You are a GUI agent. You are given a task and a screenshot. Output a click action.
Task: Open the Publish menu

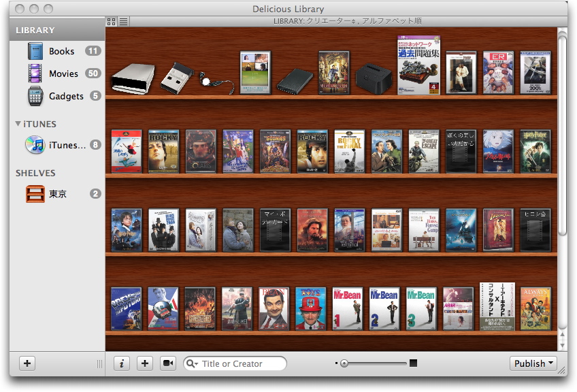(533, 363)
